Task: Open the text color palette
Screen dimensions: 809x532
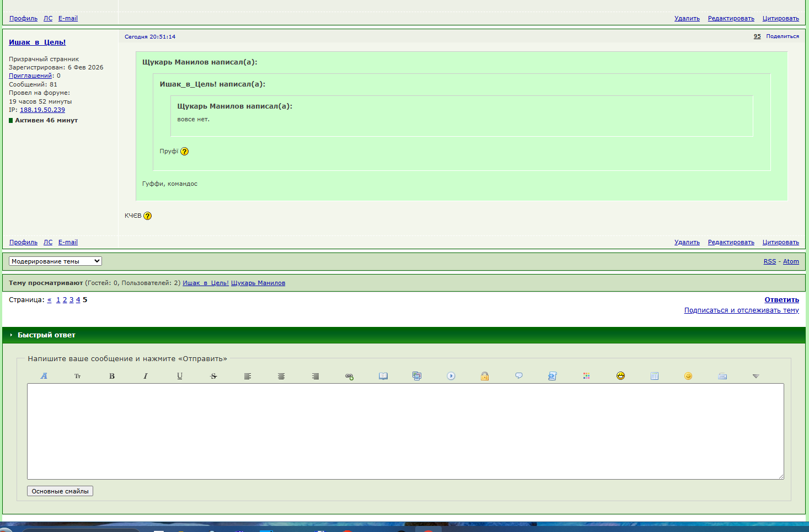Action: coord(587,376)
